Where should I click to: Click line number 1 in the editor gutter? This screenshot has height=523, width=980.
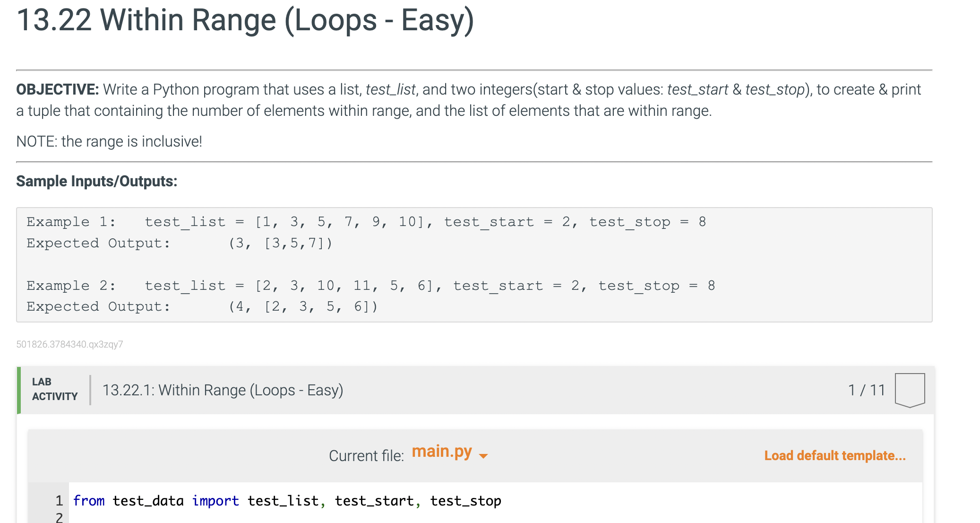click(x=59, y=500)
